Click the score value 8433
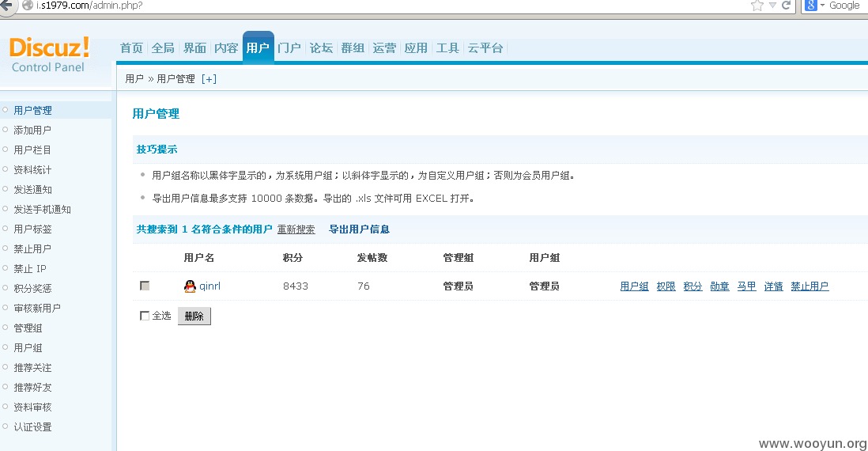This screenshot has width=868, height=451. tap(296, 286)
